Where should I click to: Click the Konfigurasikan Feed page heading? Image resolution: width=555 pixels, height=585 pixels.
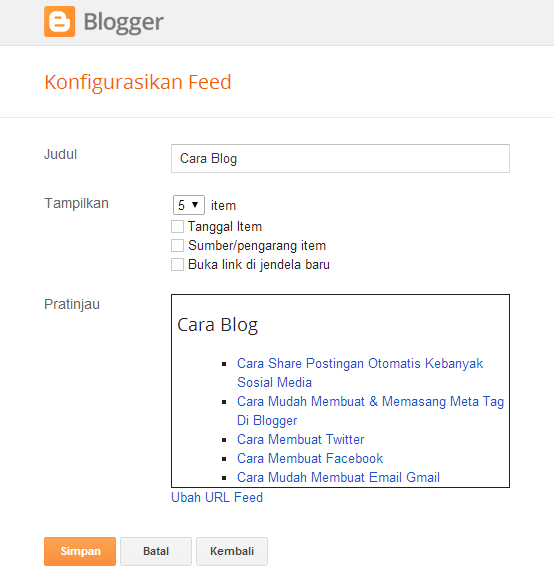coord(138,82)
